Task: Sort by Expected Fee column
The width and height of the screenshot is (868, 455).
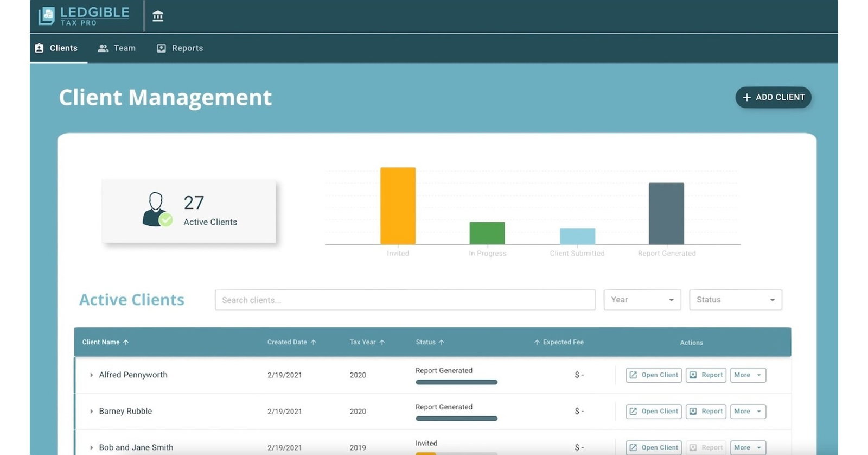Action: [558, 342]
